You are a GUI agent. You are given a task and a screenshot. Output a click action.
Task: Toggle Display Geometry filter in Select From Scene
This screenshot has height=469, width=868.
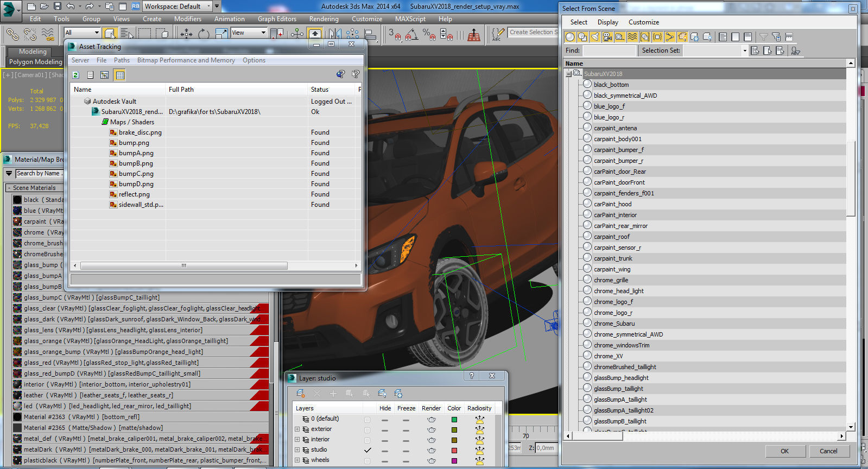(570, 37)
